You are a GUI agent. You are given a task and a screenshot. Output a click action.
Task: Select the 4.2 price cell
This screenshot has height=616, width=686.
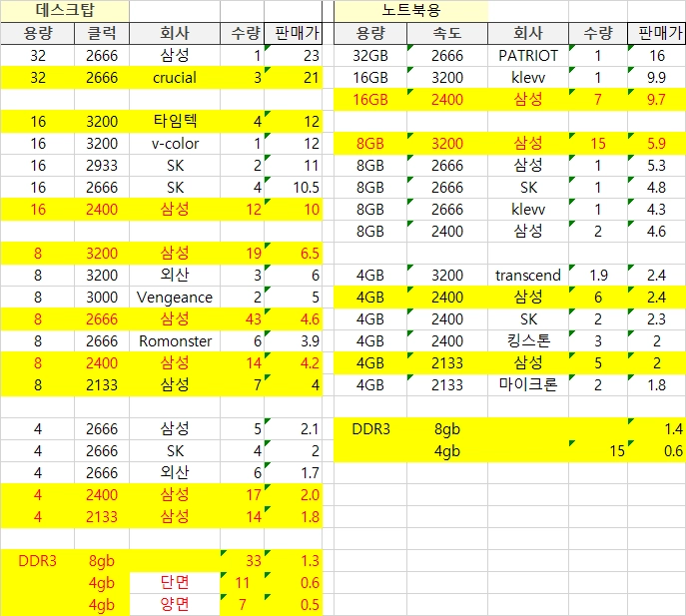pyautogui.click(x=294, y=363)
